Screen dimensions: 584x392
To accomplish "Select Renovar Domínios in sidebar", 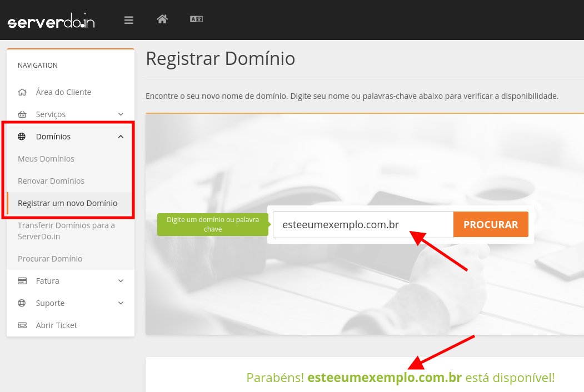I will pos(51,181).
